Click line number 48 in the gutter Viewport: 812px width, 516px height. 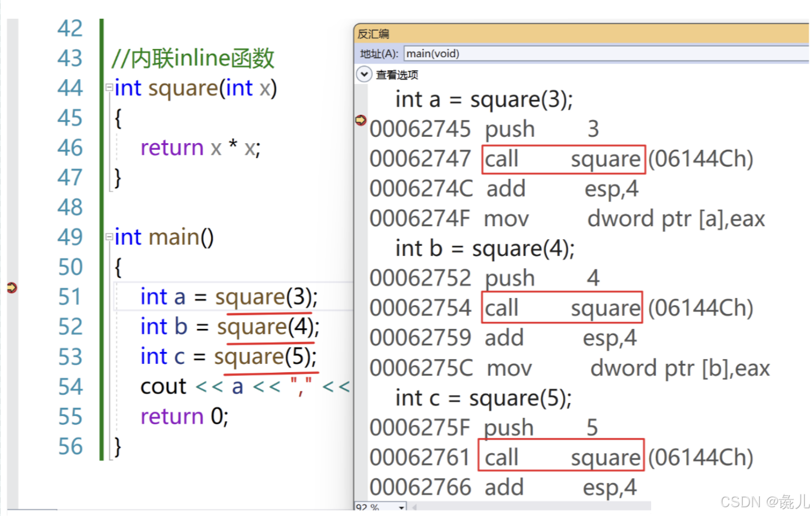(x=70, y=207)
